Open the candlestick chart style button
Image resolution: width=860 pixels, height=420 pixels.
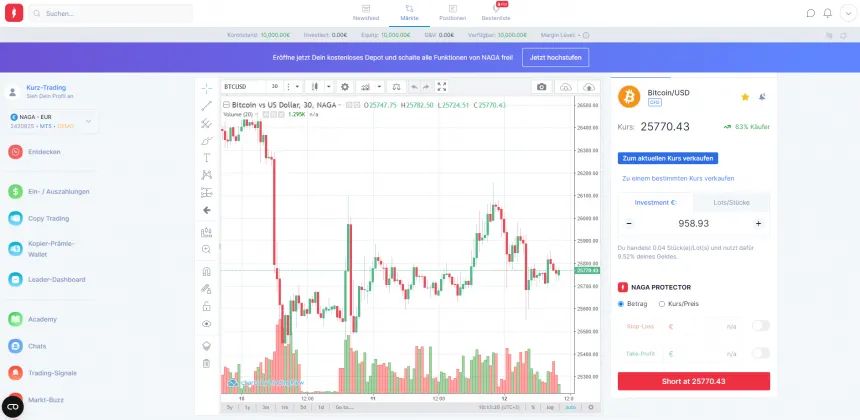(315, 87)
